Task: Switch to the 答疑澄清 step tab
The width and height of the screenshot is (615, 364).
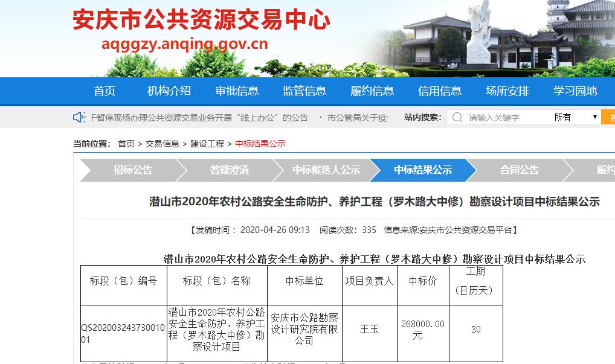Action: coord(230,170)
